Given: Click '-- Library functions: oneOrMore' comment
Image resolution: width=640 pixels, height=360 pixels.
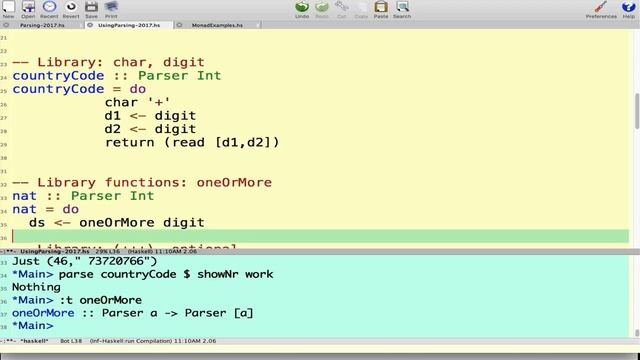Looking at the screenshot, I should click(142, 182).
